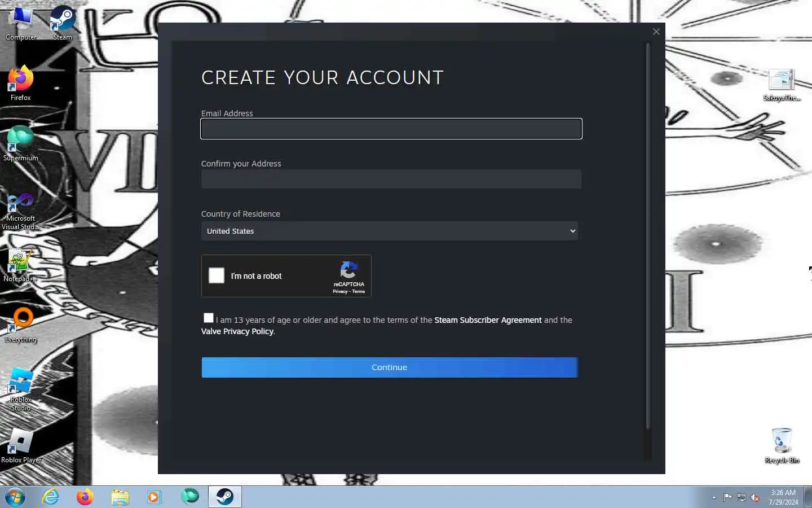Viewport: 812px width, 508px height.
Task: Open the reCAPTCHA Privacy link
Action: tap(340, 291)
